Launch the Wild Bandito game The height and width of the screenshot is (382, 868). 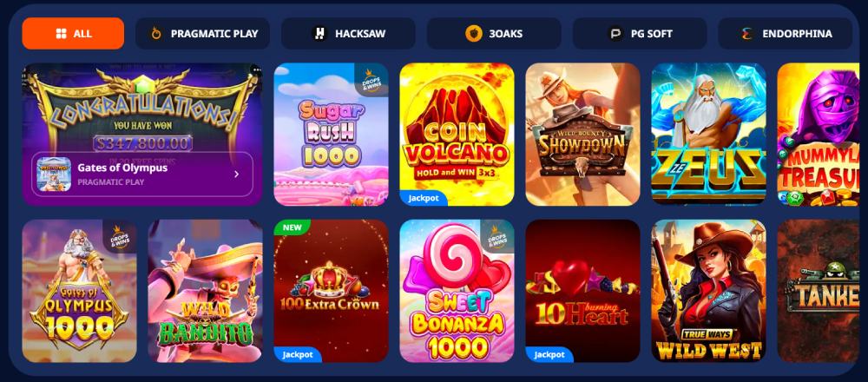pyautogui.click(x=206, y=291)
